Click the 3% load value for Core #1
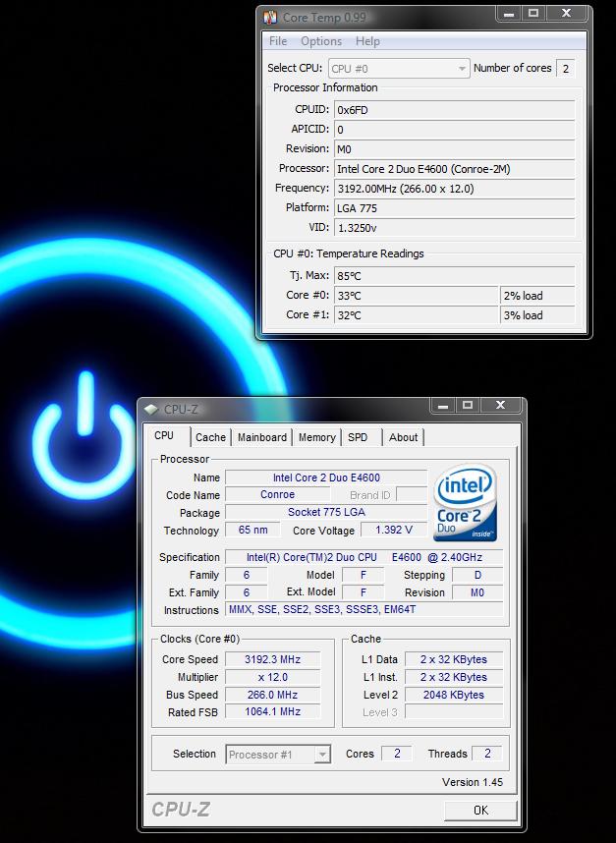This screenshot has width=616, height=843. [537, 315]
